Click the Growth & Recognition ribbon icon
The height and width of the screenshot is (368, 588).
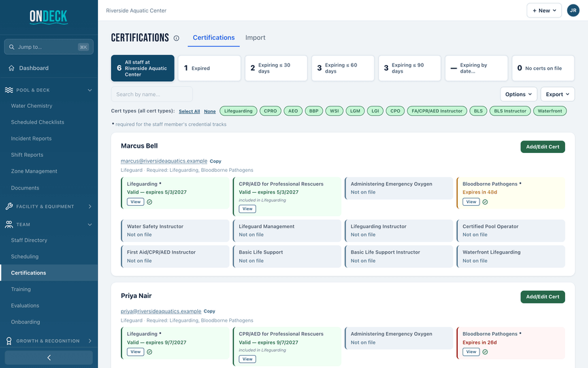pos(9,341)
